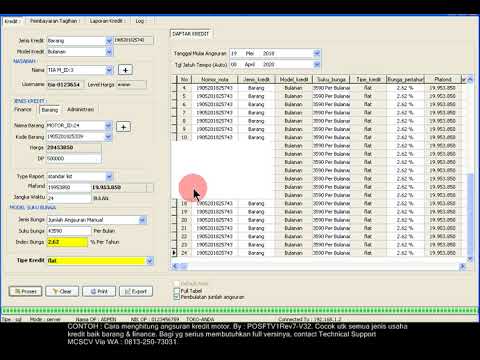Viewport: 480px width, 360px height.
Task: Toggle the Full Tabel checkbox
Action: (177, 291)
